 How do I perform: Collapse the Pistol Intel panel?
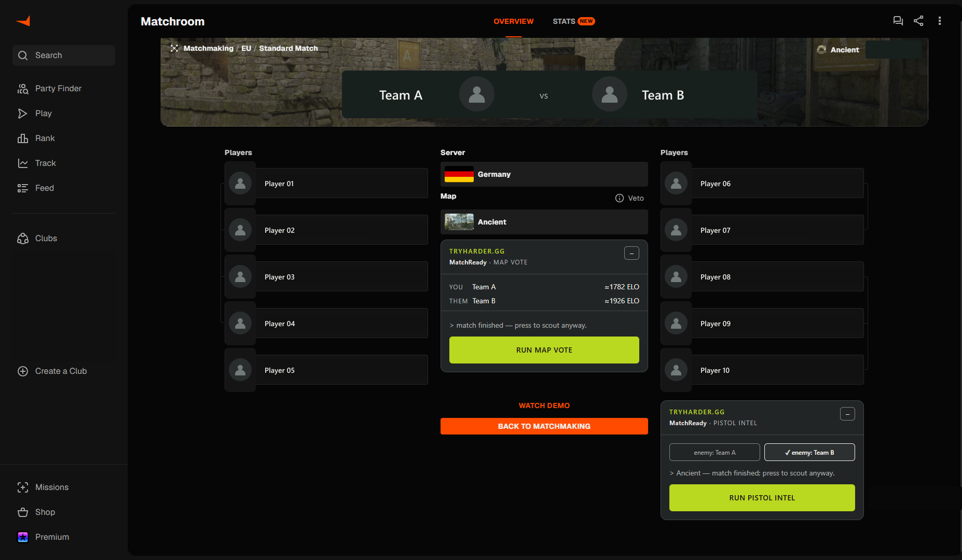[x=847, y=414]
